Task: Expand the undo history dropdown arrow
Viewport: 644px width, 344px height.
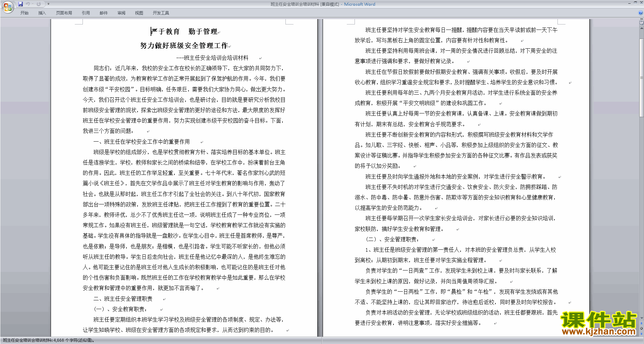Action: coord(33,4)
